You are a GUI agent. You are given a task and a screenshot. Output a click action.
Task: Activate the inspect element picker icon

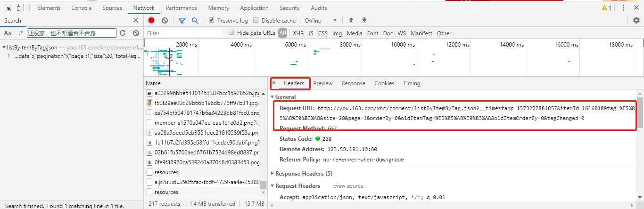(8, 8)
